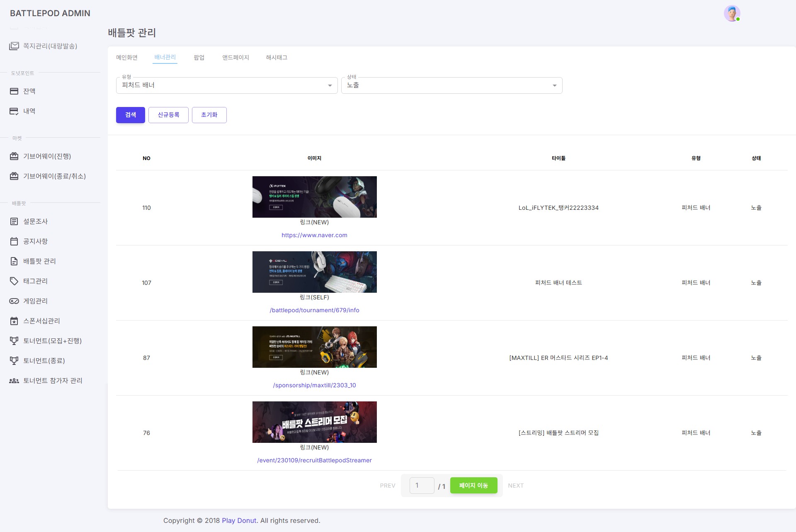Open 토너먼트(모집+진행) trophy icon
796x532 pixels.
[14, 341]
